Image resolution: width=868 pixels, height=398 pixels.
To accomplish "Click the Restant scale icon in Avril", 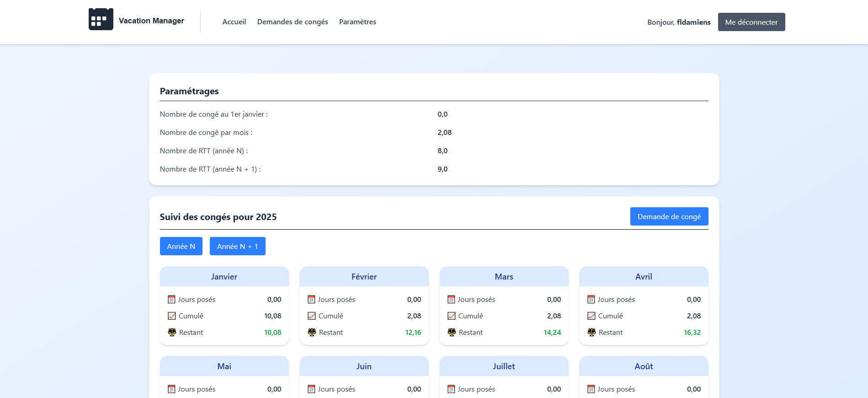I will click(591, 333).
